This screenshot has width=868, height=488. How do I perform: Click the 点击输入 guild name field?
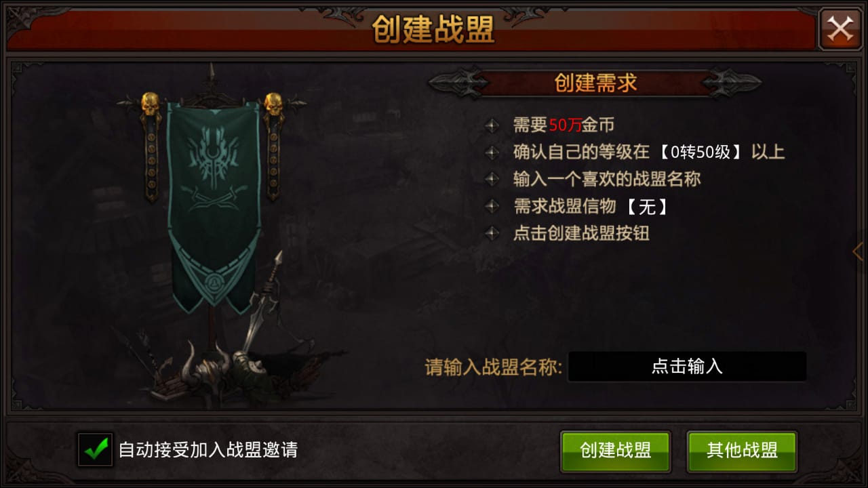687,367
